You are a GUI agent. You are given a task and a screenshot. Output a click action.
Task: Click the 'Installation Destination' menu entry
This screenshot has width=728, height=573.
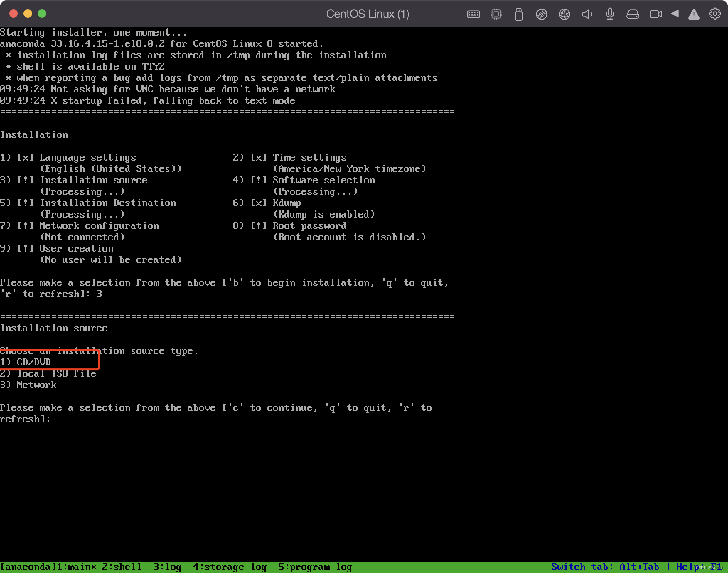pos(107,203)
